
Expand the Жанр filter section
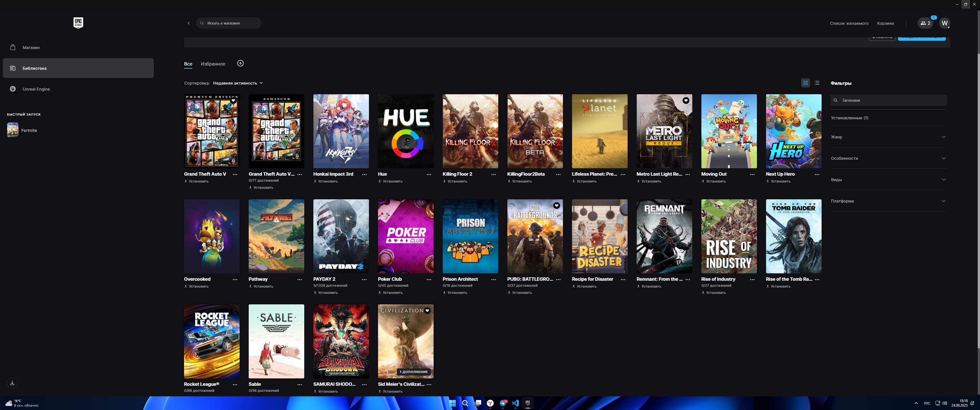tap(888, 137)
